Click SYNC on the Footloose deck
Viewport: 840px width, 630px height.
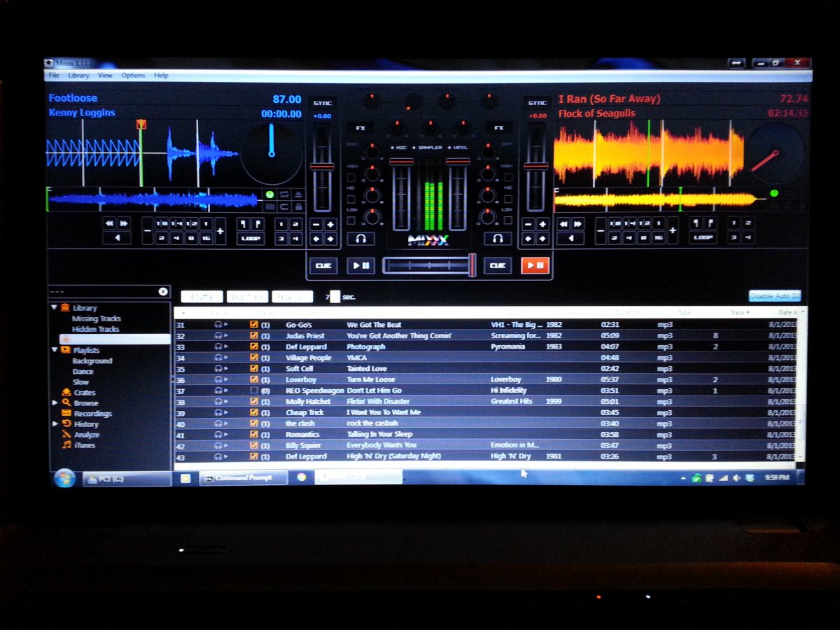323,102
